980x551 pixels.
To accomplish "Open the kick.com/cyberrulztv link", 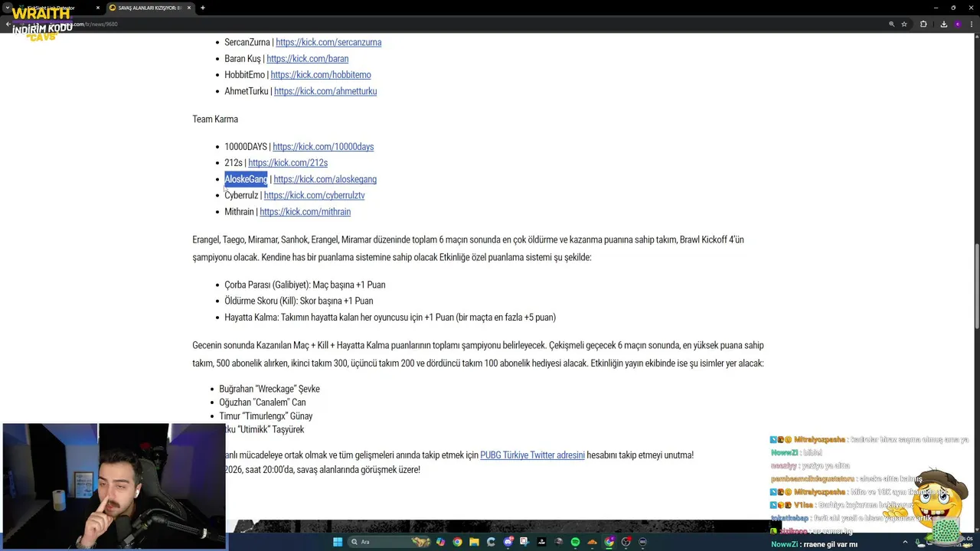I will 314,195.
